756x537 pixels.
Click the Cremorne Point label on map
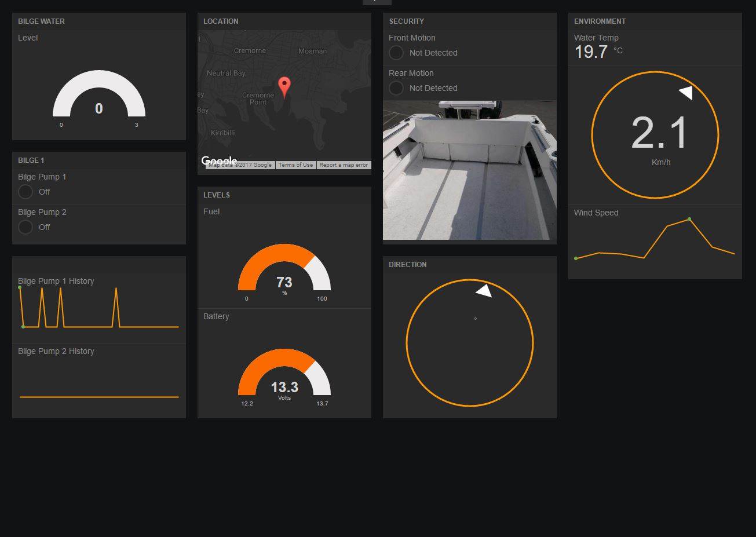click(x=258, y=98)
